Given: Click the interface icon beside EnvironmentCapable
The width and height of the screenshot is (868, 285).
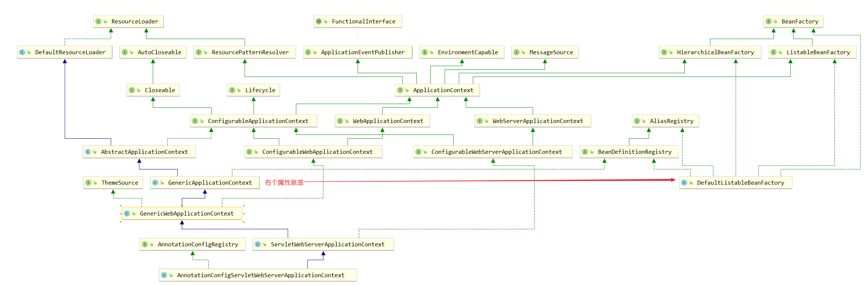Looking at the screenshot, I should pos(425,52).
